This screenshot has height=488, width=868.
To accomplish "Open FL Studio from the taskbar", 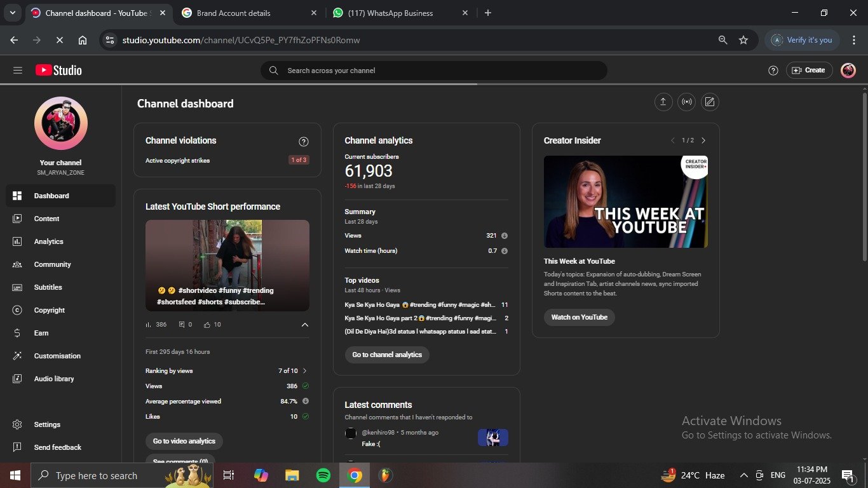I will pos(386,475).
